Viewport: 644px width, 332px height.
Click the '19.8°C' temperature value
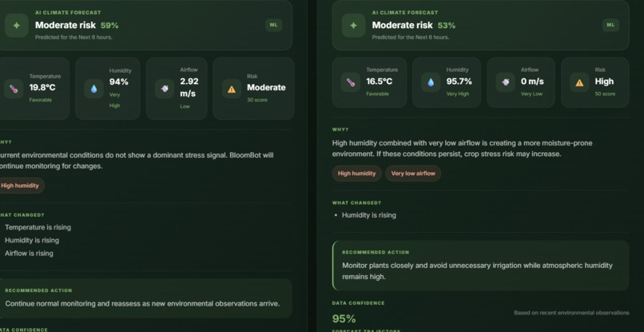point(42,88)
